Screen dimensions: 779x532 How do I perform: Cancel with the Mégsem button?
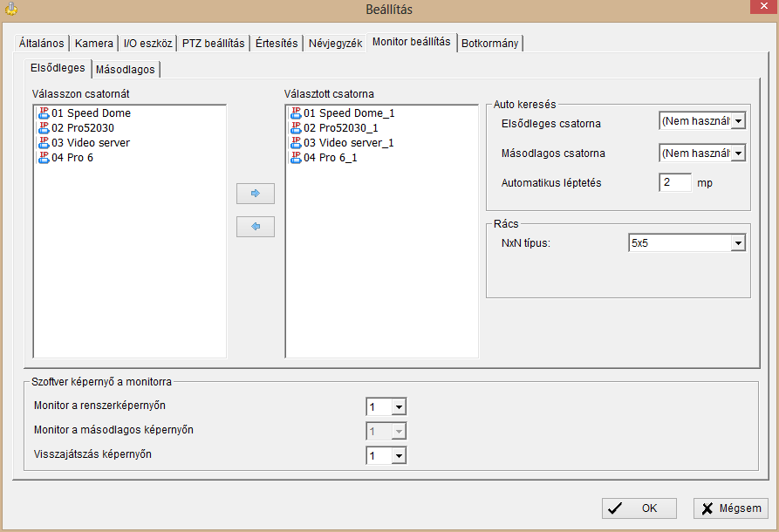(731, 508)
